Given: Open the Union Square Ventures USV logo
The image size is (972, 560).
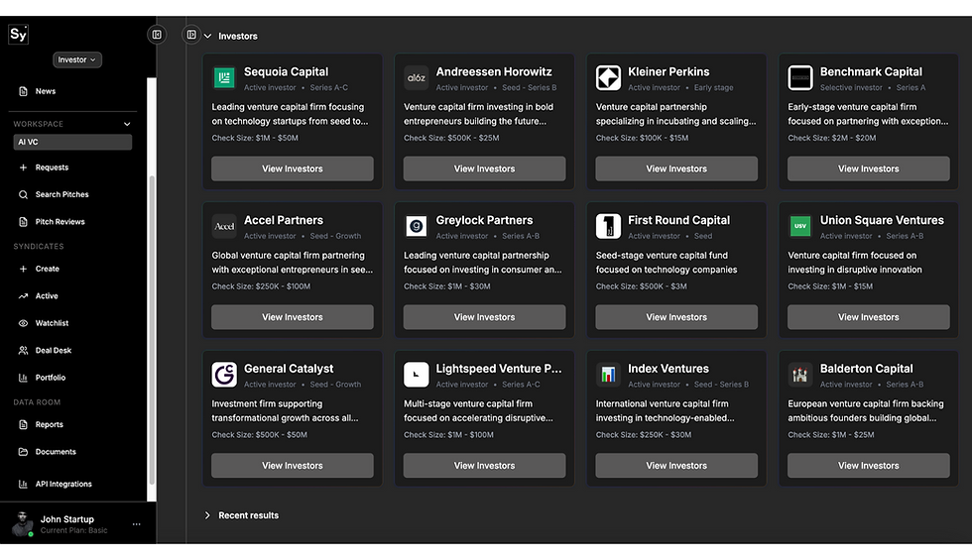Looking at the screenshot, I should [800, 227].
